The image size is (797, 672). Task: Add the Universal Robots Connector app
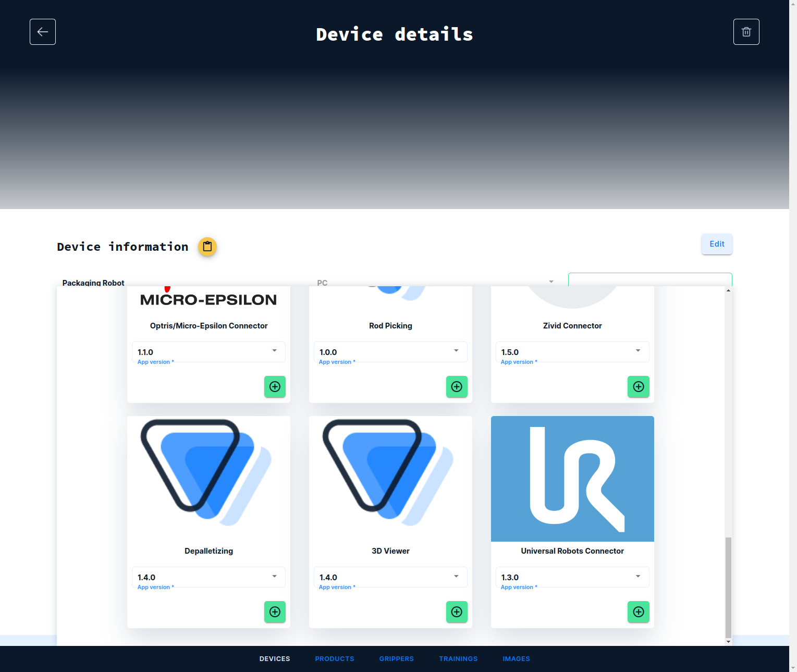click(x=638, y=612)
